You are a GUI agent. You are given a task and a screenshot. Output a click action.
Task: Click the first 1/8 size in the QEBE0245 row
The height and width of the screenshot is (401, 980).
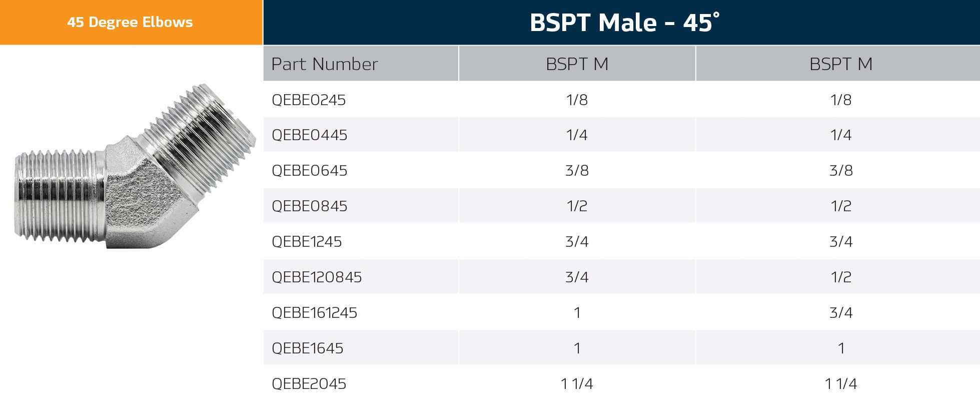(577, 100)
